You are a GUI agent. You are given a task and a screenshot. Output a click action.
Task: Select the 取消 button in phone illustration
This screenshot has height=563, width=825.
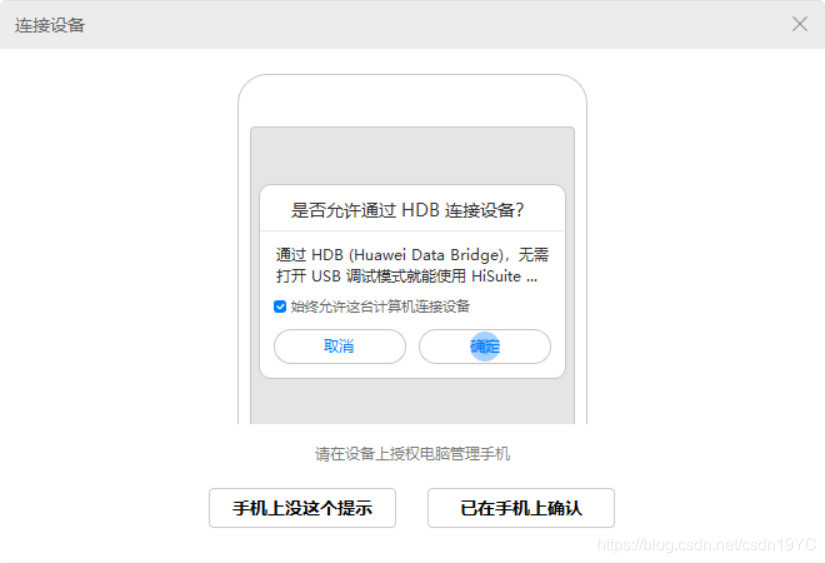click(339, 346)
